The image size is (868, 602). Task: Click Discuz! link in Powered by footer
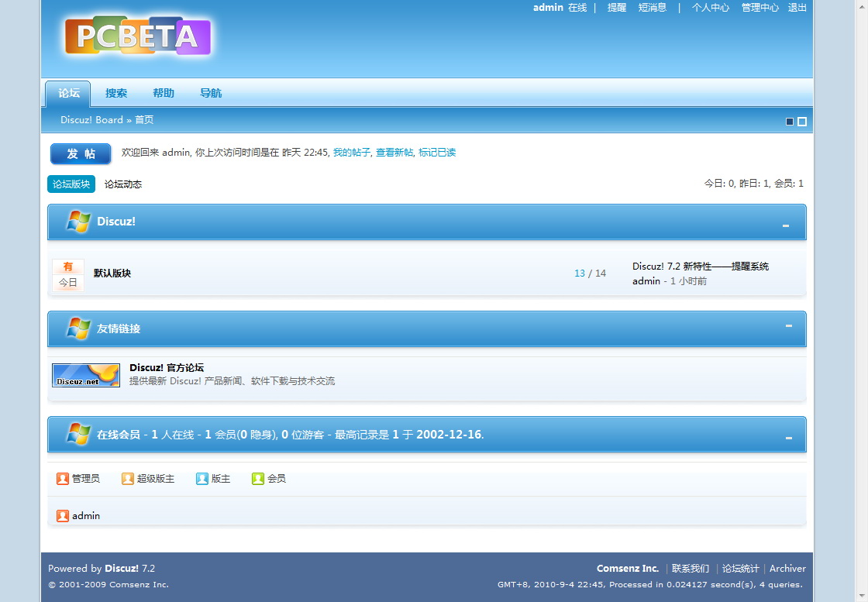[122, 568]
